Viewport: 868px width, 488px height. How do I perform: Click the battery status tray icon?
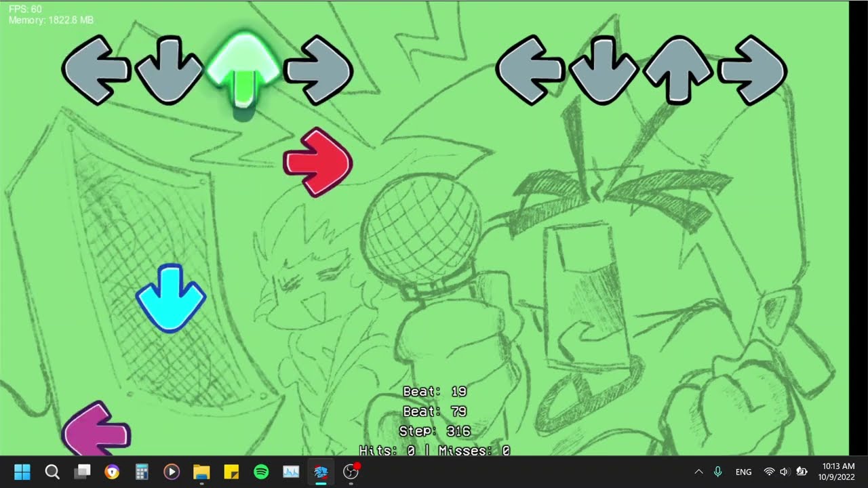(801, 472)
